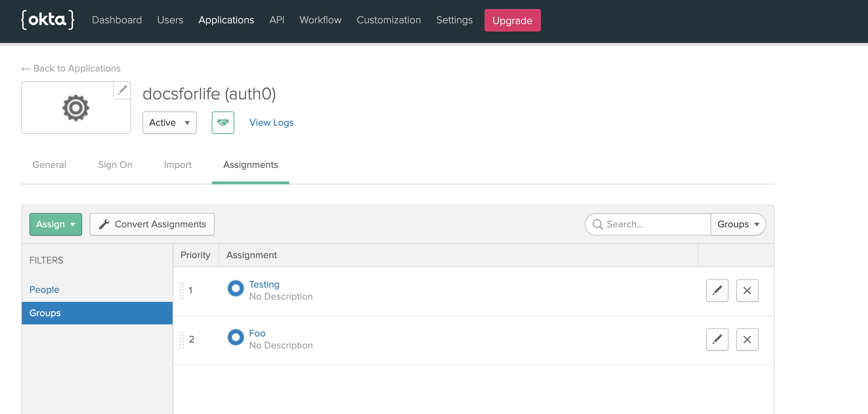Click the Okta logo
868x414 pixels.
pos(47,20)
